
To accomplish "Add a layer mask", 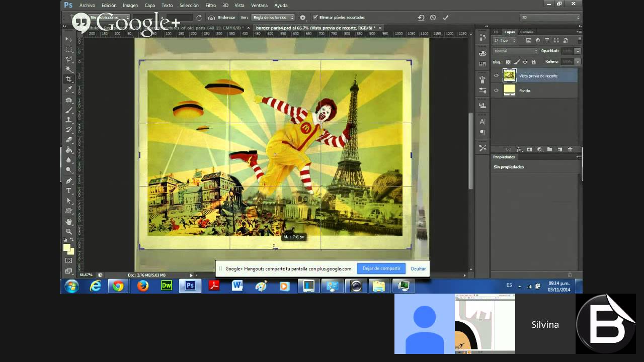I will click(529, 149).
